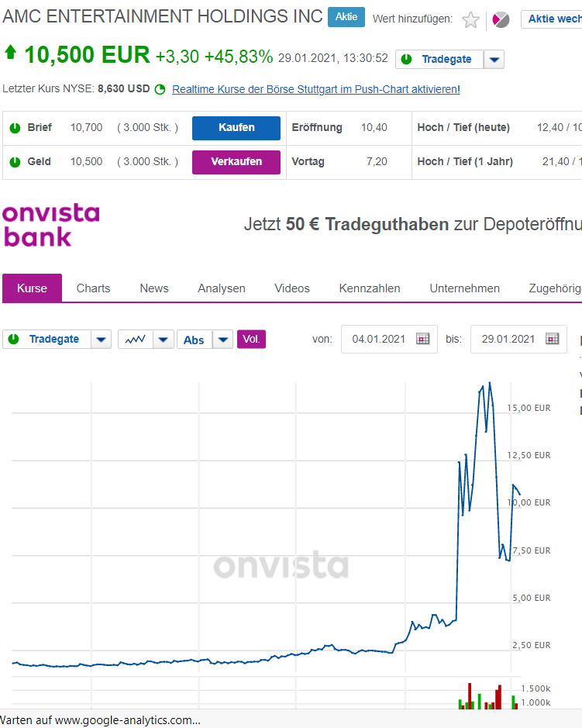Click the Geld value 10,500
Viewport: 582px width, 728px height.
(86, 162)
